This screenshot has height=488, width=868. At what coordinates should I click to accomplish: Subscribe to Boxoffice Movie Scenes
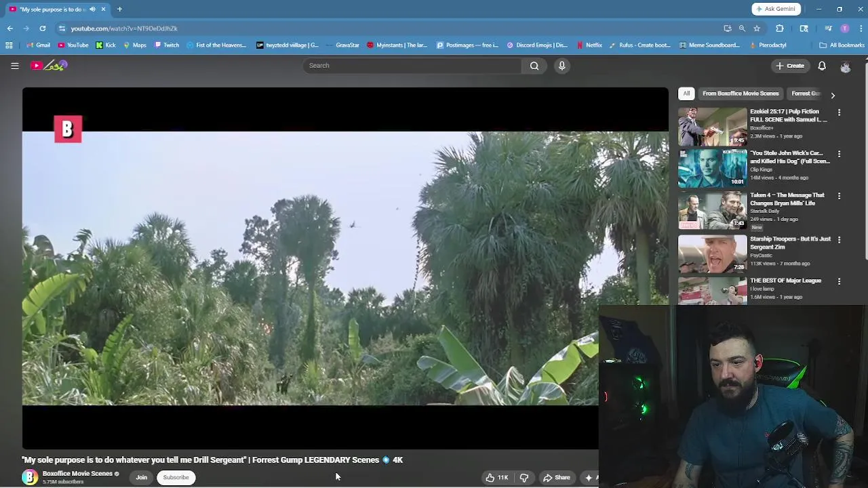(x=176, y=478)
